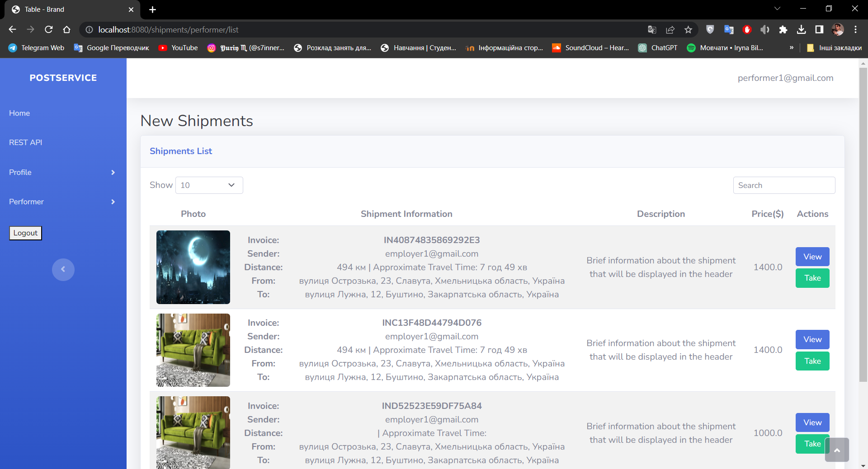Open SoundCloud bookmark
868x469 pixels.
pos(590,48)
